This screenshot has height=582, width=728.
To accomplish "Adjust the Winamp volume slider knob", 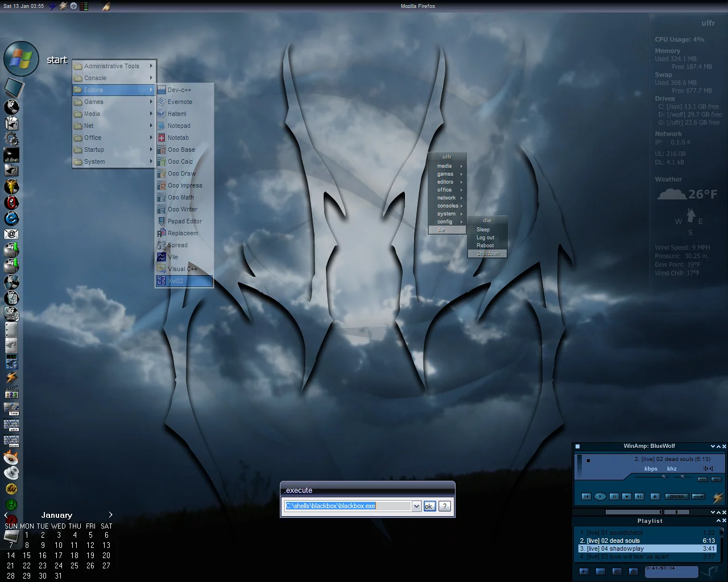I will coord(664,477).
